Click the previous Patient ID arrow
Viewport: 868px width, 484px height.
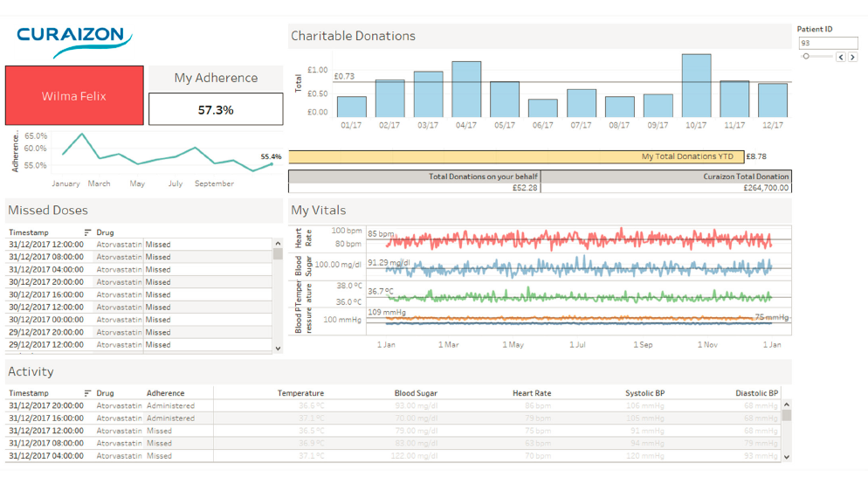841,57
